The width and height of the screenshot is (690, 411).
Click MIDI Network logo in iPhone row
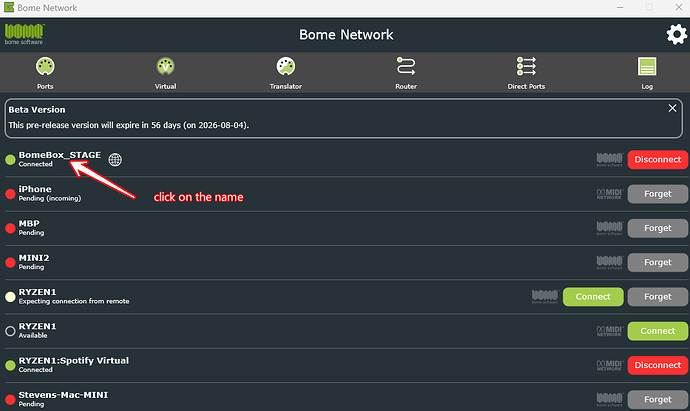(609, 194)
